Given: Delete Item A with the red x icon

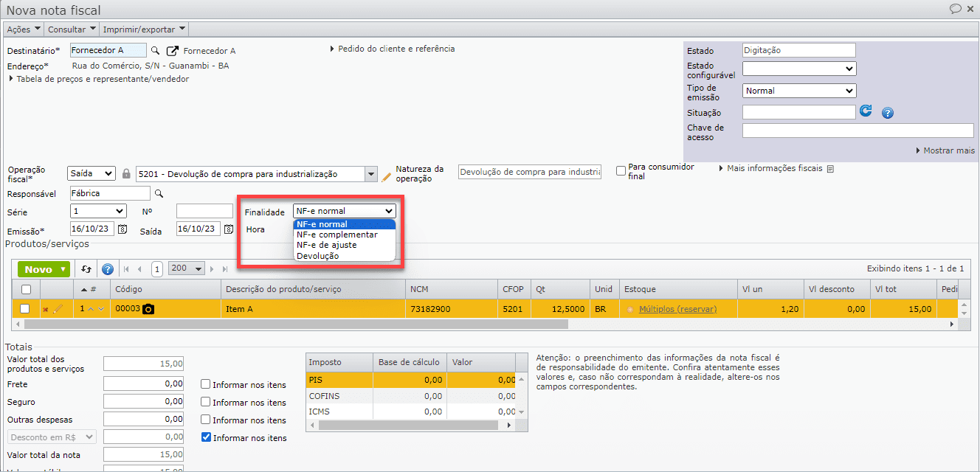Looking at the screenshot, I should pos(46,310).
